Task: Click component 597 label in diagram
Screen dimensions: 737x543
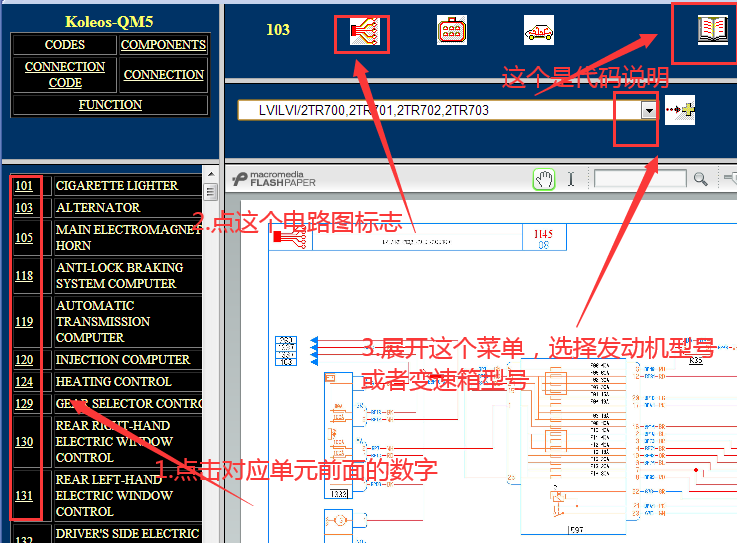Action: click(577, 530)
